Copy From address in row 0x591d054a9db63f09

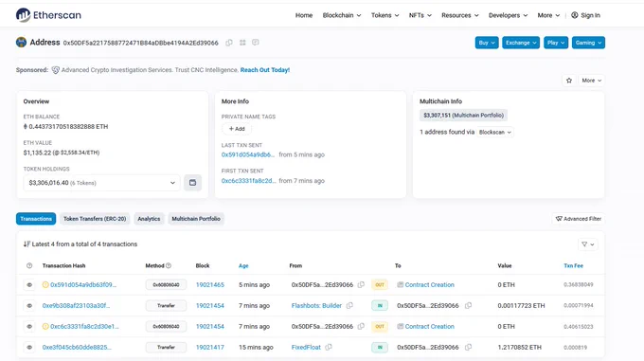click(x=361, y=284)
